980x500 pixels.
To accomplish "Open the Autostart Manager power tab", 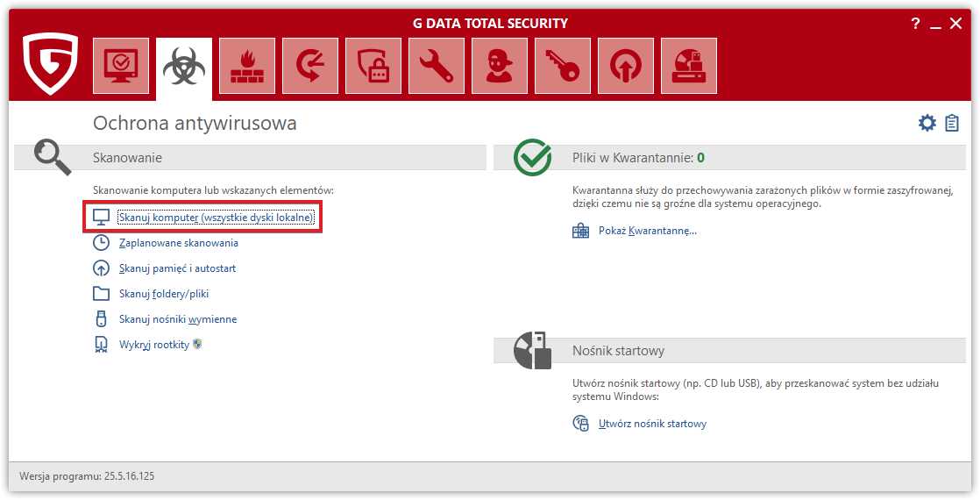I will tap(626, 66).
